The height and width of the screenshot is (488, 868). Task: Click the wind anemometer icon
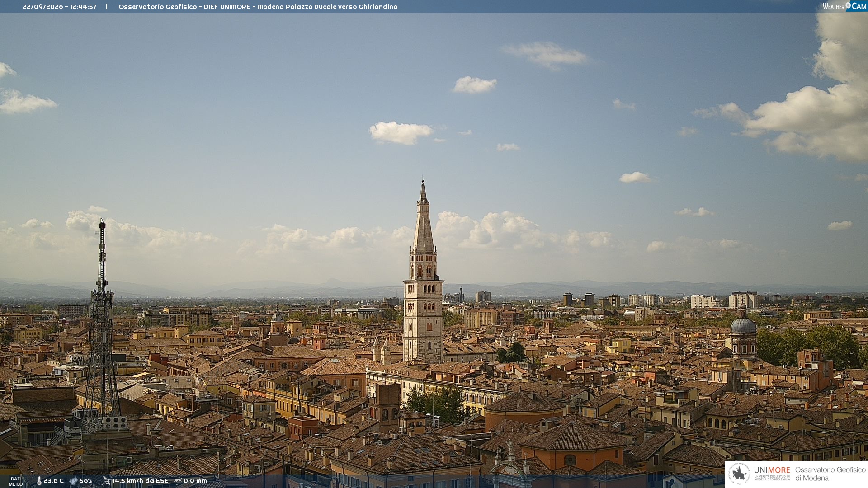107,481
